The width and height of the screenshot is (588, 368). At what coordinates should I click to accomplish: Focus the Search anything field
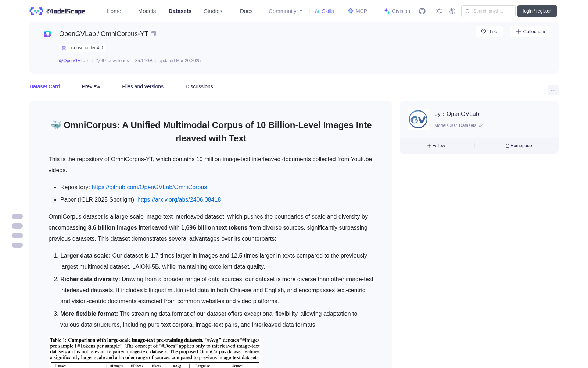[x=488, y=11]
